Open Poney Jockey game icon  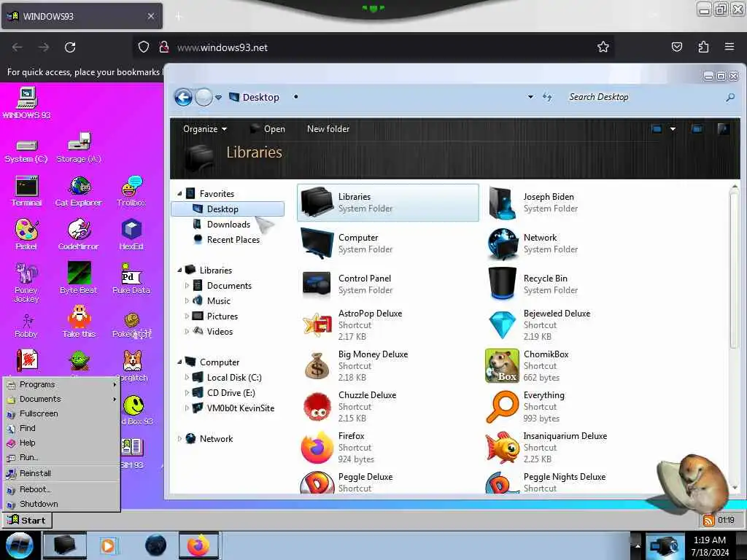(x=26, y=282)
